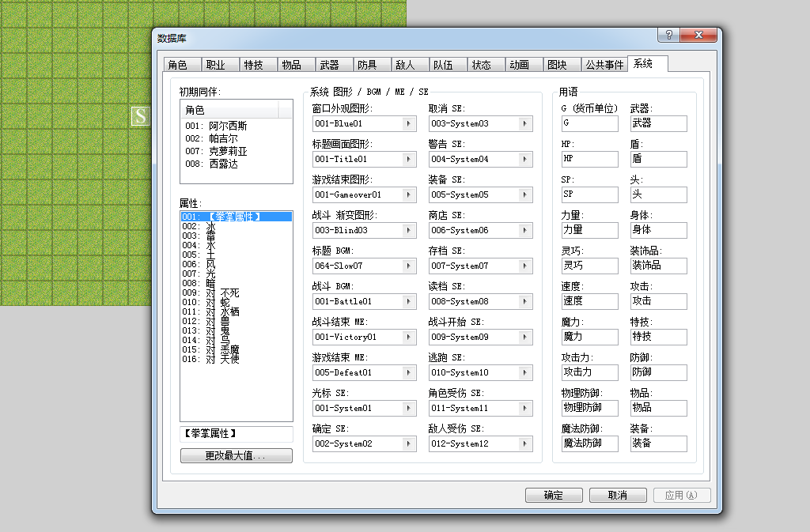Select party member 007: 克萝莉亚
The height and width of the screenshot is (532, 810).
[x=236, y=151]
